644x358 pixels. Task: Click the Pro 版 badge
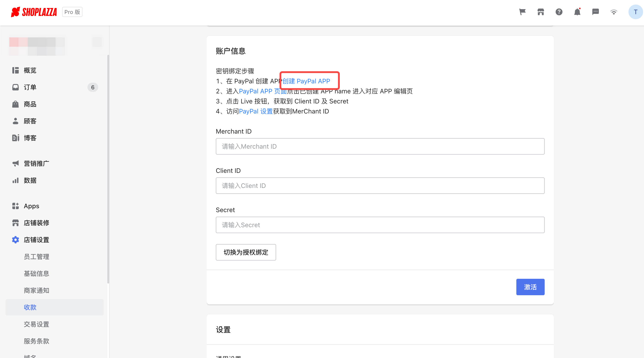point(72,12)
